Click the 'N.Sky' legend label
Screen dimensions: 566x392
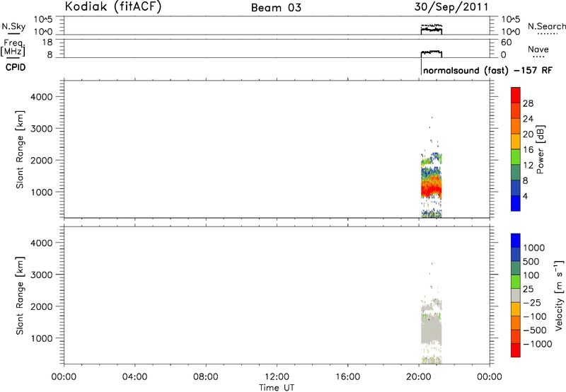[13, 27]
